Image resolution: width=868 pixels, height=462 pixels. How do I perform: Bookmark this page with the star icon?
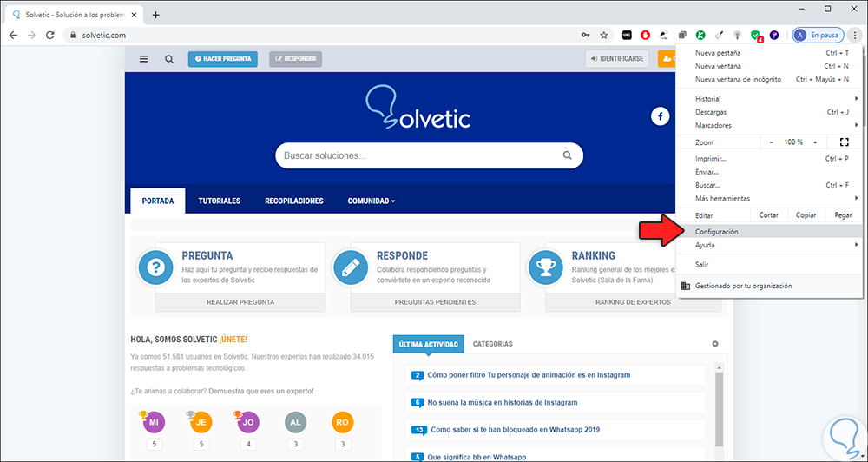click(x=604, y=35)
